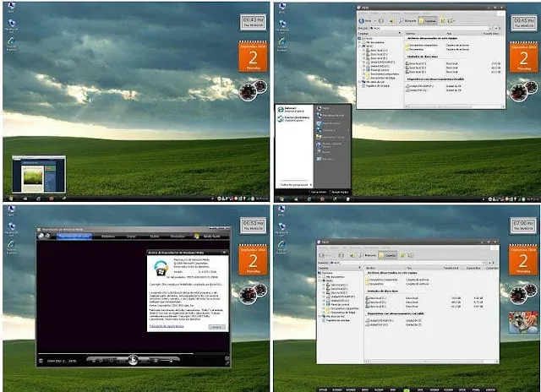The height and width of the screenshot is (392, 541).
Task: Click the Start button in 06:43 PM screenshot taskbar
Action: coord(10,199)
